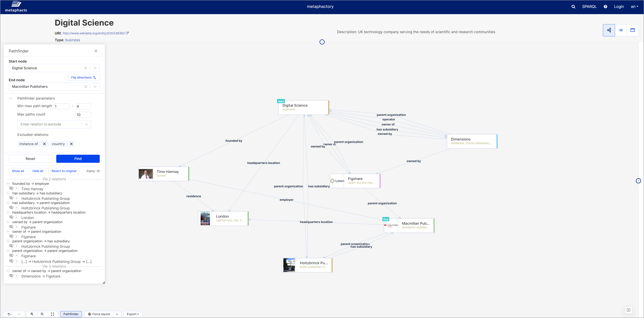Open the Start node dropdown arrow
This screenshot has height=318, width=644.
pyautogui.click(x=95, y=68)
